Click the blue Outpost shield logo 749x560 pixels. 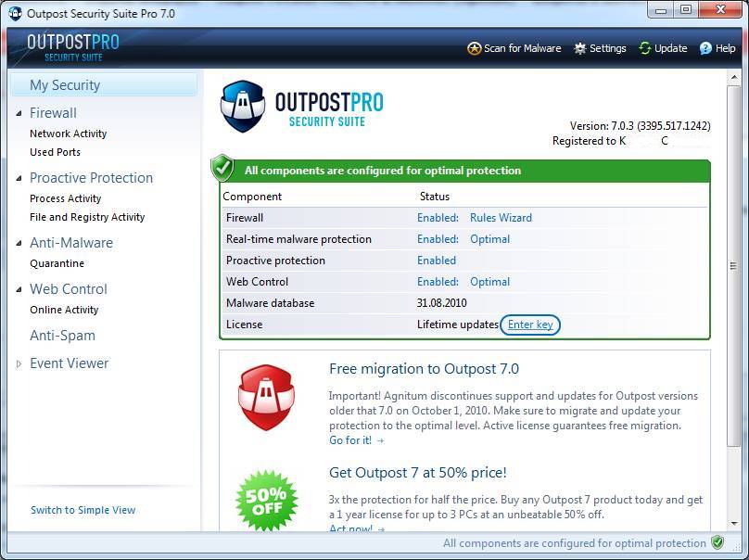tap(243, 106)
